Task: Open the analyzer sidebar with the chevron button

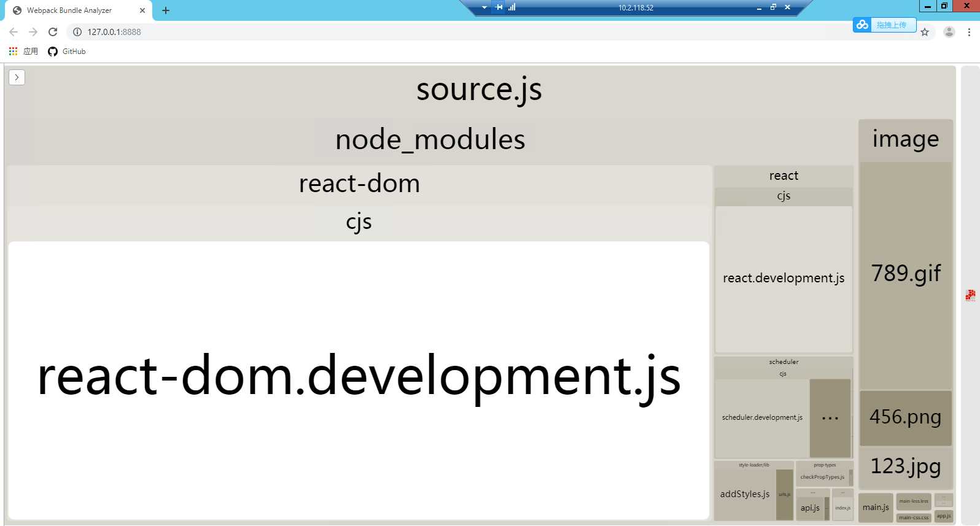Action: tap(17, 77)
